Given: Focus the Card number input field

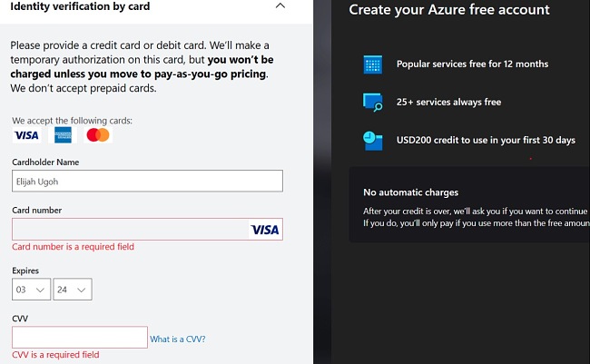Looking at the screenshot, I should click(x=147, y=230).
